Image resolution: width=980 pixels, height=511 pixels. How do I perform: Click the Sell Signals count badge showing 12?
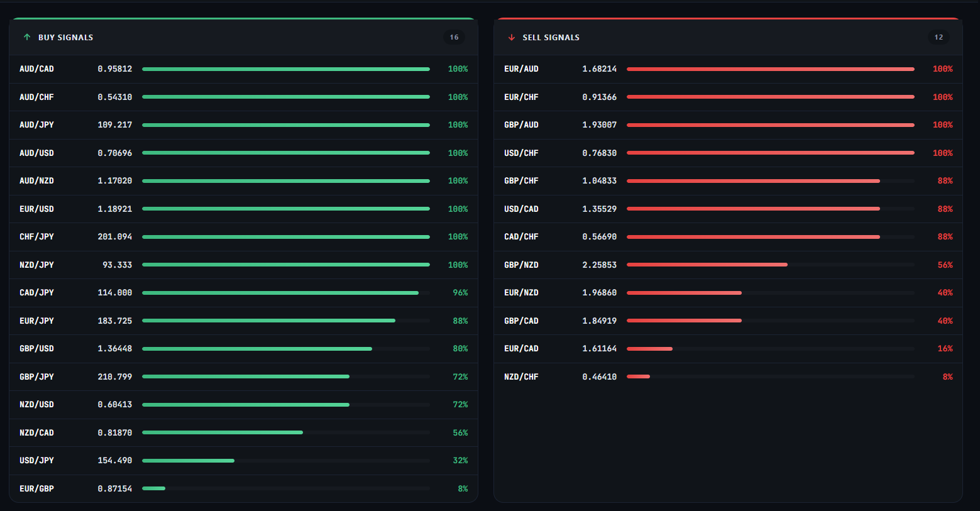click(938, 38)
